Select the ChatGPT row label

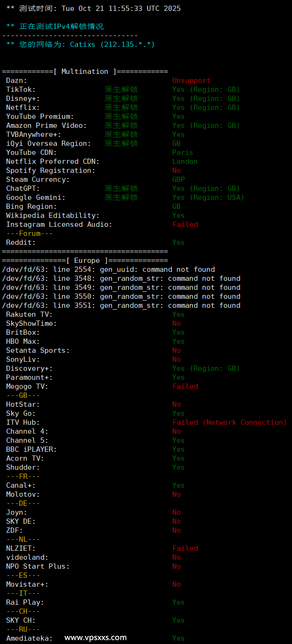[x=23, y=188]
